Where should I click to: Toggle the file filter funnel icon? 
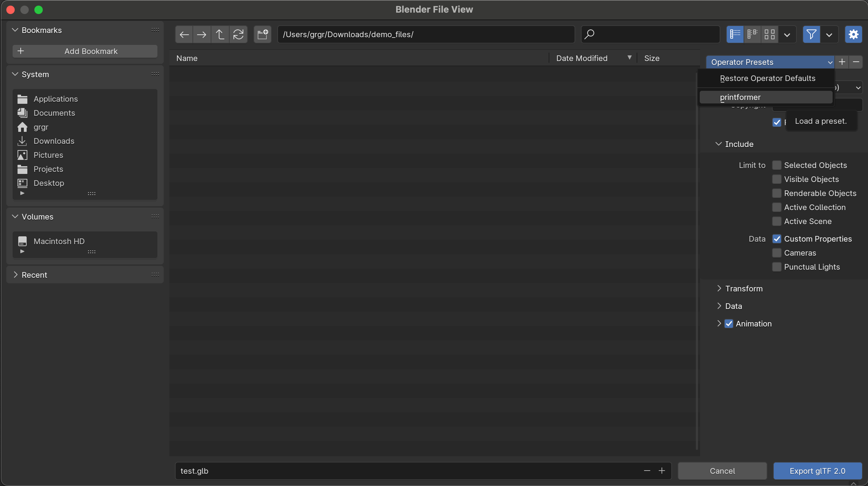pos(811,34)
